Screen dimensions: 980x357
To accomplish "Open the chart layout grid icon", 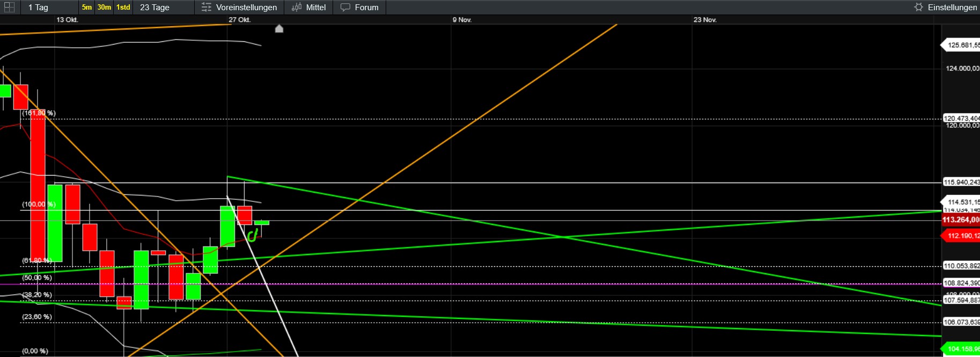I will (9, 7).
